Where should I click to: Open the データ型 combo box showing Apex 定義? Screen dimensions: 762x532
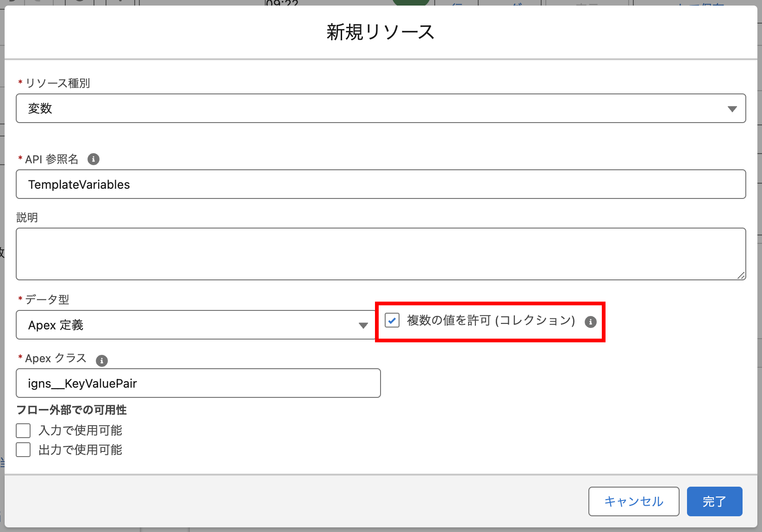pos(185,325)
